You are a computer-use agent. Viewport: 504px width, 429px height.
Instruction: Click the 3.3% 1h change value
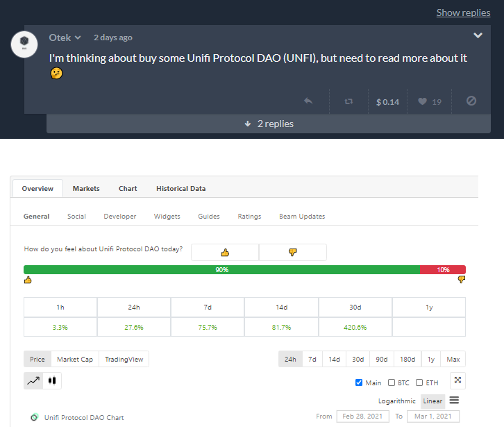click(60, 327)
